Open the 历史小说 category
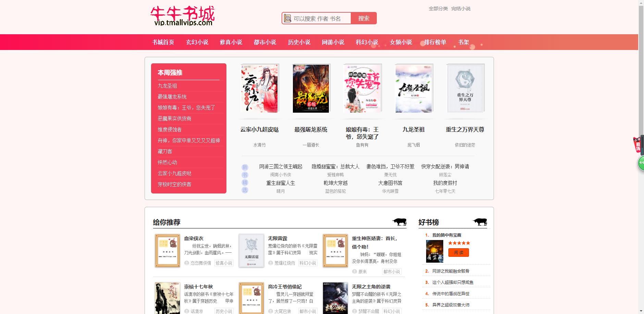Screen dimensions: 644x314 click(x=299, y=42)
